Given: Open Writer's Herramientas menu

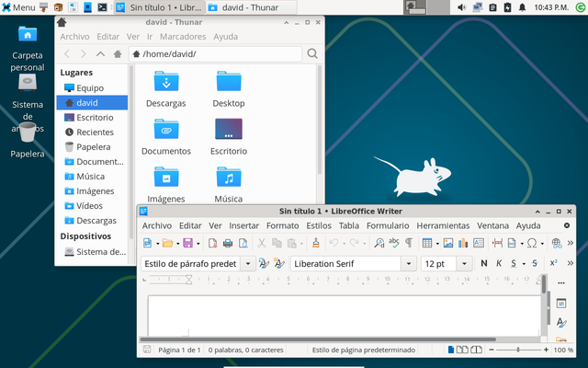Looking at the screenshot, I should click(x=443, y=225).
